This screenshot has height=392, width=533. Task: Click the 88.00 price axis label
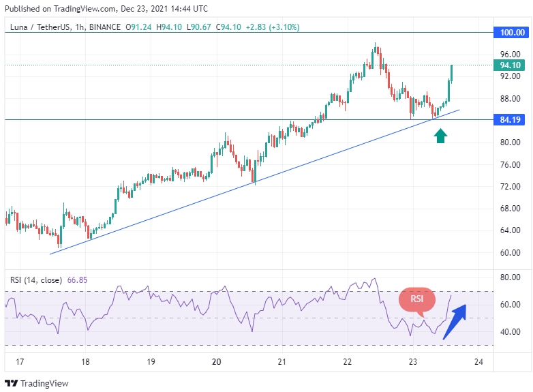tap(511, 99)
